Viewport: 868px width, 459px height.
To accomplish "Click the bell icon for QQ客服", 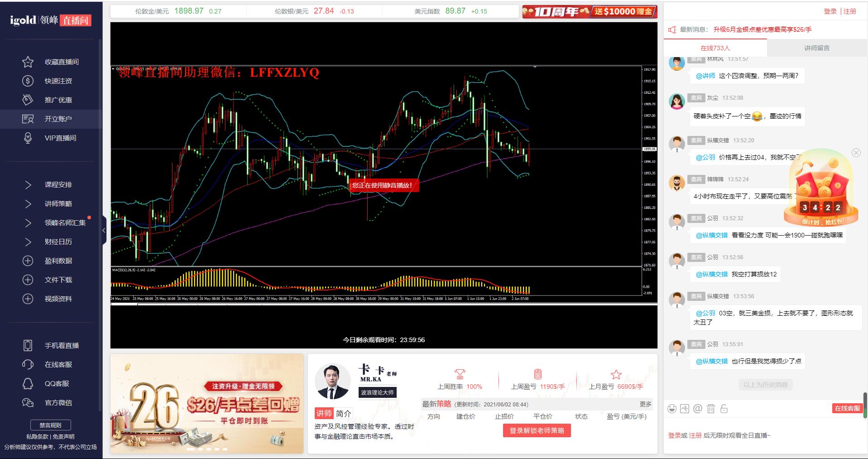I will tap(28, 383).
